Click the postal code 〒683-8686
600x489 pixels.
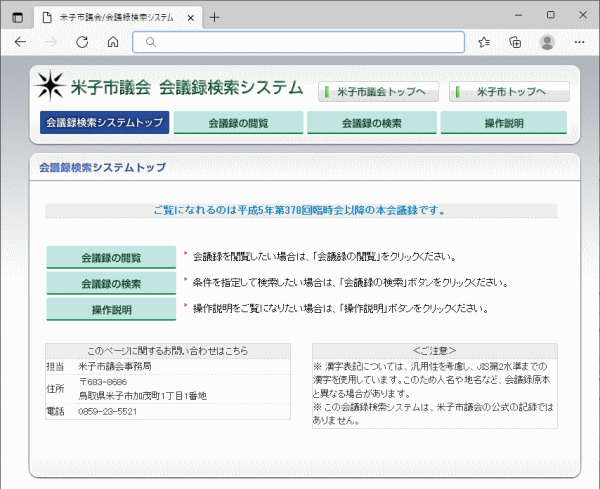coord(103,382)
